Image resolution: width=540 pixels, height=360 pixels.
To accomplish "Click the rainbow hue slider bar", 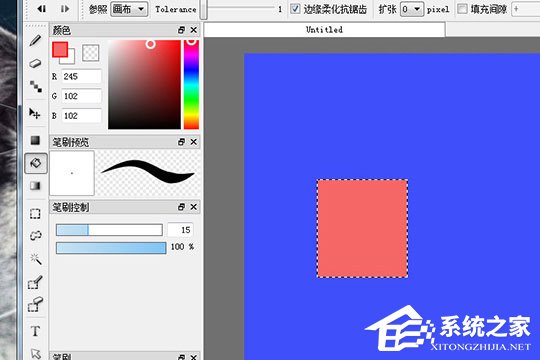I will click(191, 84).
